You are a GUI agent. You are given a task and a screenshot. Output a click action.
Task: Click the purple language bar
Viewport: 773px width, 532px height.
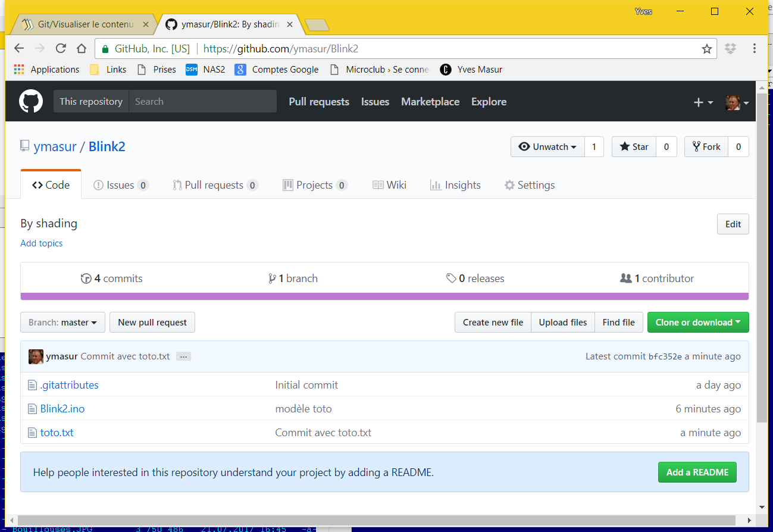click(x=384, y=296)
